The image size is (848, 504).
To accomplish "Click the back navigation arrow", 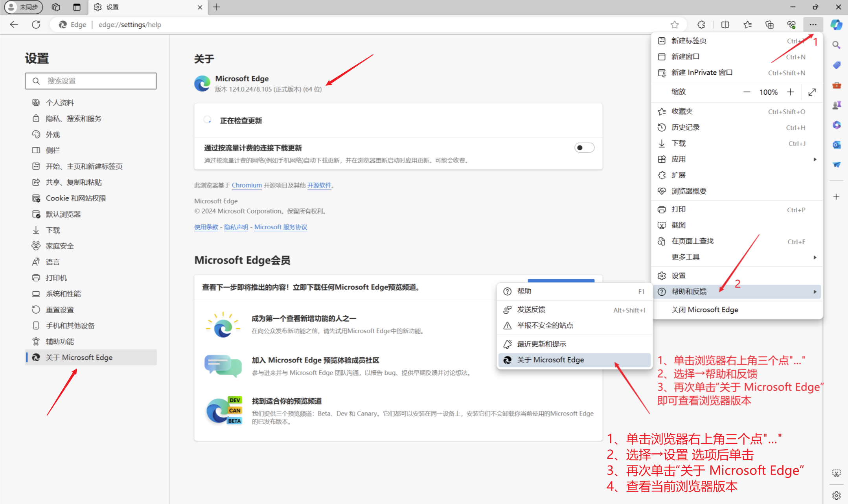I will (x=14, y=24).
